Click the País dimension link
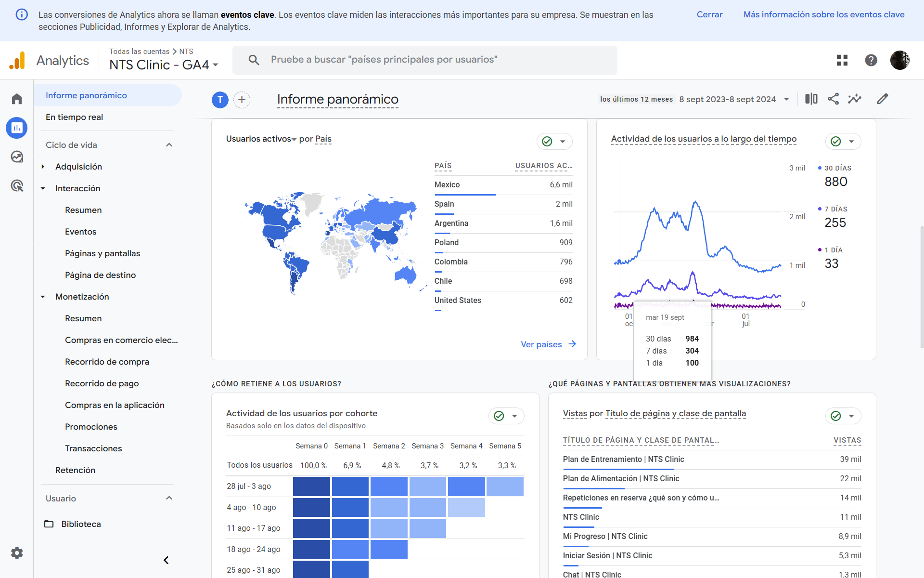The width and height of the screenshot is (924, 578). pyautogui.click(x=323, y=139)
